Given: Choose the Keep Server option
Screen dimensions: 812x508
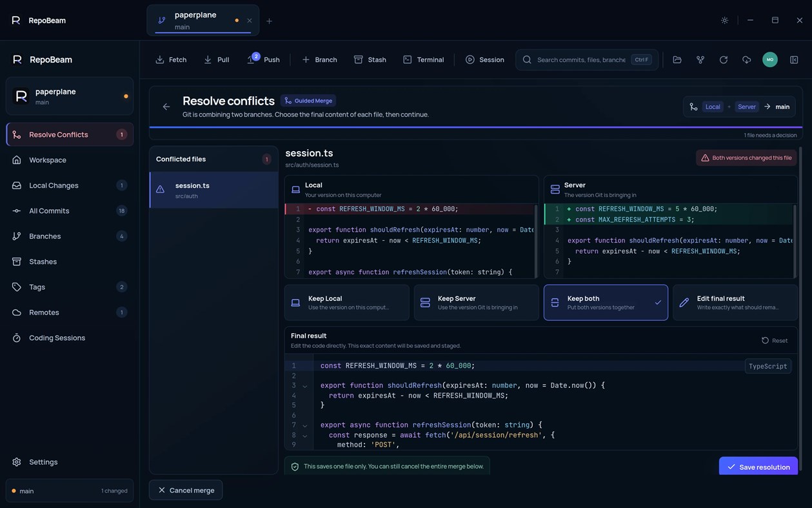Looking at the screenshot, I should coord(476,303).
